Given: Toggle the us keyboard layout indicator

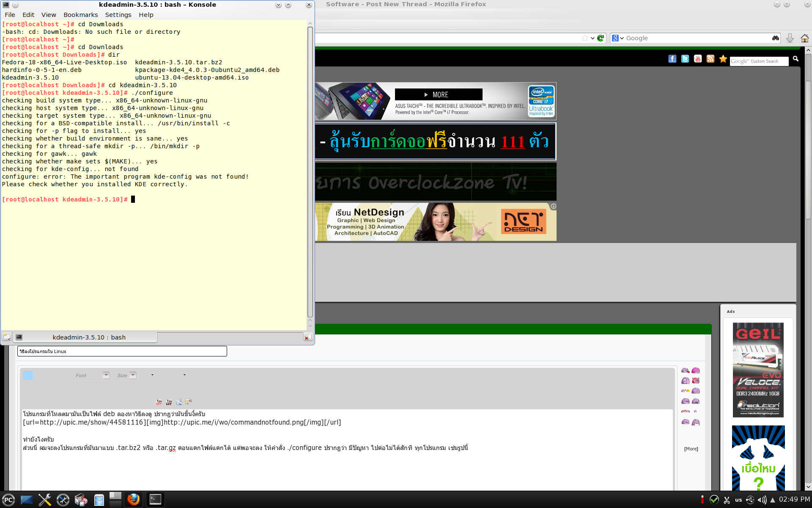Looking at the screenshot, I should (x=738, y=500).
